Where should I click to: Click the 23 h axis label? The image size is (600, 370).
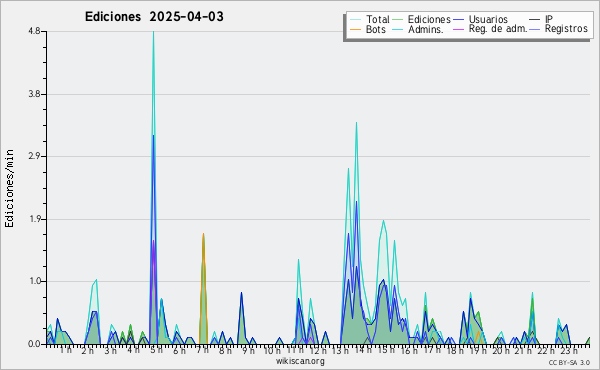(569, 351)
